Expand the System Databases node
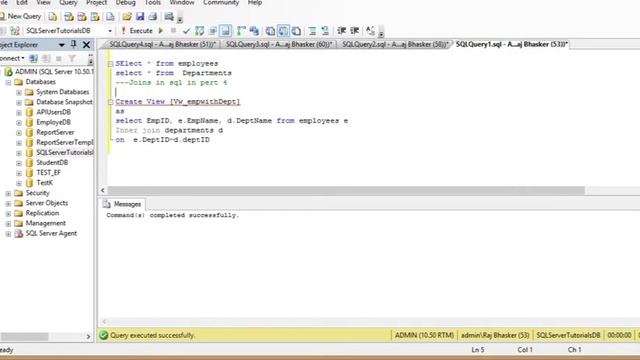The image size is (640, 360). [x=19, y=92]
